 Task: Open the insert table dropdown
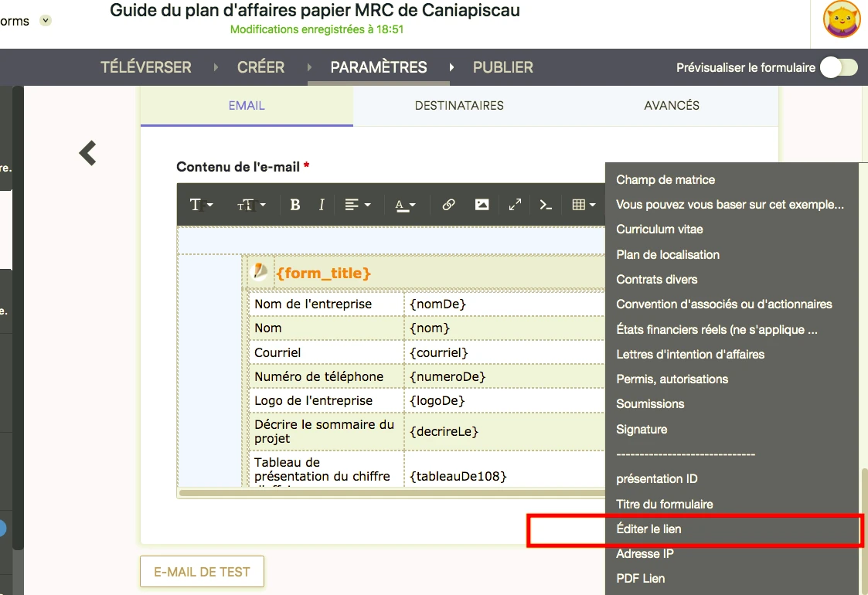point(584,205)
